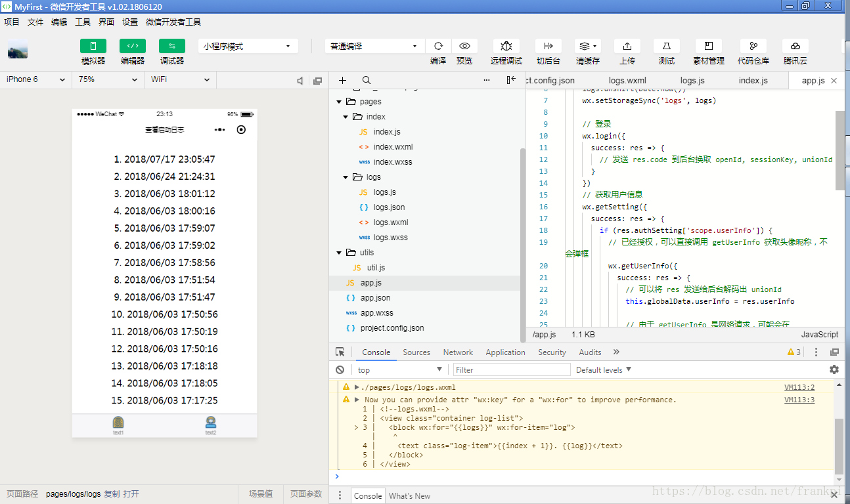Click the 复制 page path button
The height and width of the screenshot is (504, 850).
pyautogui.click(x=112, y=494)
